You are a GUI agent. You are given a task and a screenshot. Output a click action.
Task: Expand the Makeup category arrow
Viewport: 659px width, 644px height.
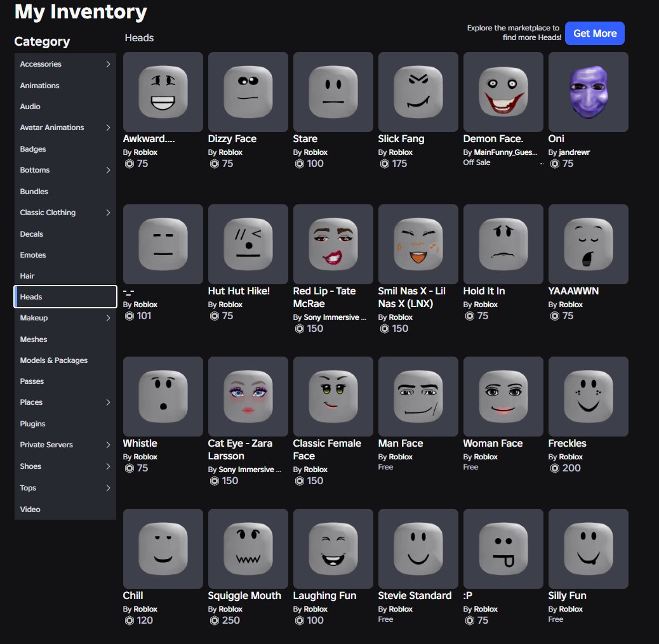[108, 318]
